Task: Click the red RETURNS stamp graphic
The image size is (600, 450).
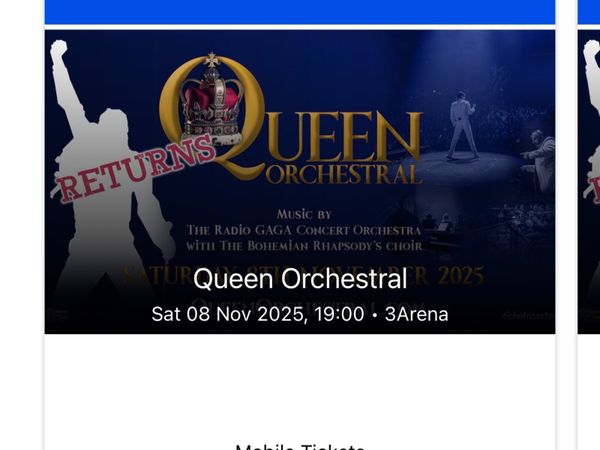Action: [x=135, y=168]
